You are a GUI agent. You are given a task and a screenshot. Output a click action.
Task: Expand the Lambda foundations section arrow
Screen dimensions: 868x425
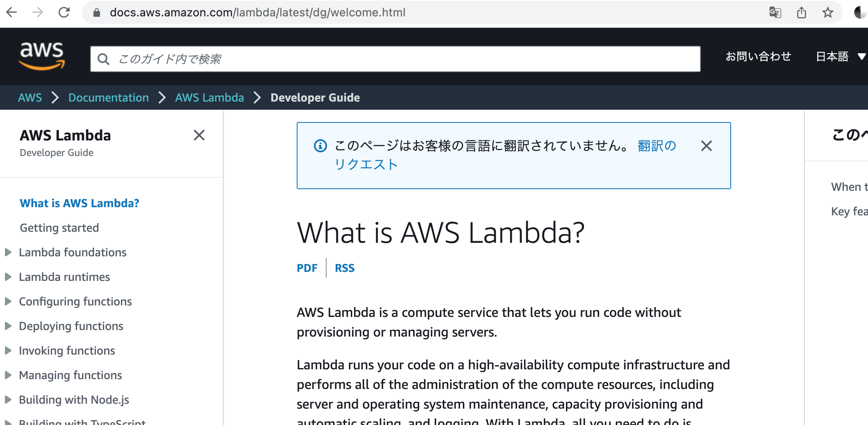coord(8,252)
